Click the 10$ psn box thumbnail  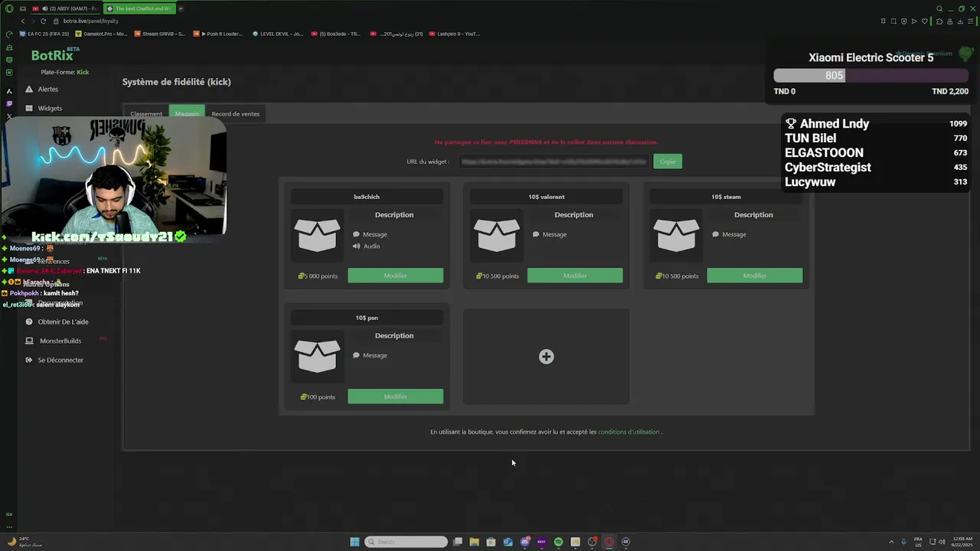coord(317,356)
